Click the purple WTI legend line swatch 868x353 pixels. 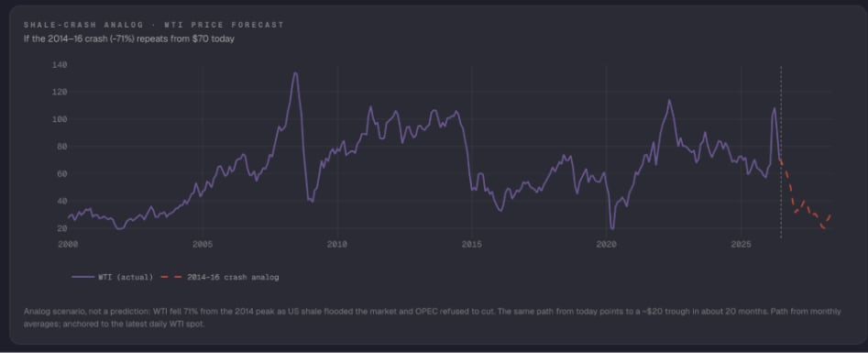coord(83,277)
